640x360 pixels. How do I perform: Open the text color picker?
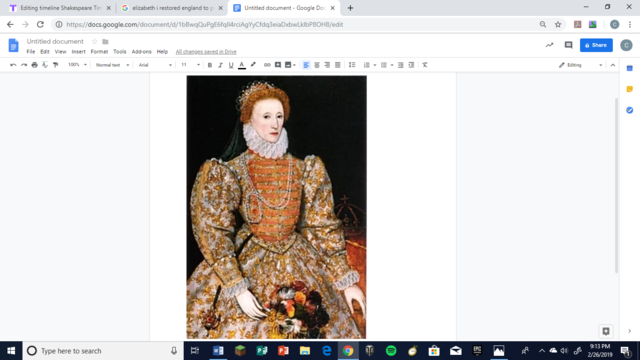242,65
